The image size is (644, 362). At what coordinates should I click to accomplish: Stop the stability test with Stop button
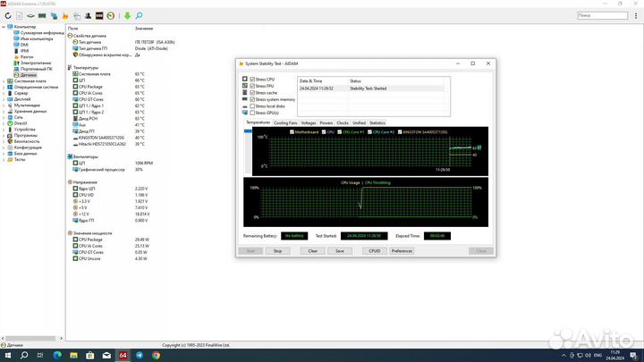pos(277,251)
